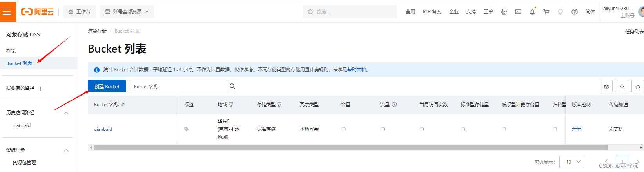Click the 开启 version control cell

577,129
